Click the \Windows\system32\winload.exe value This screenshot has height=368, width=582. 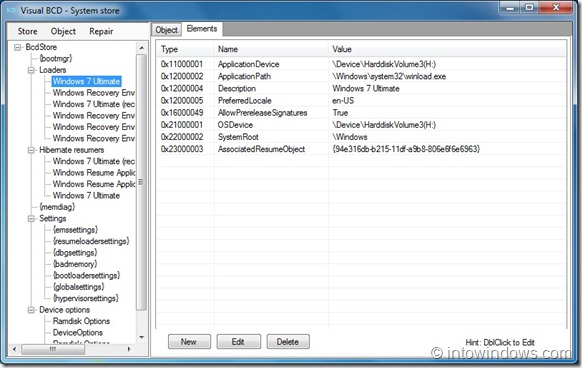pyautogui.click(x=389, y=76)
